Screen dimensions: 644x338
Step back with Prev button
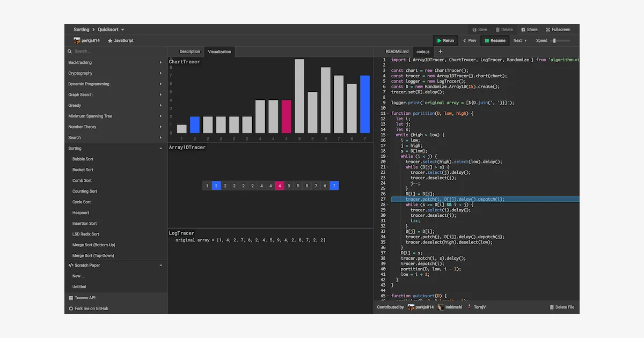point(470,40)
